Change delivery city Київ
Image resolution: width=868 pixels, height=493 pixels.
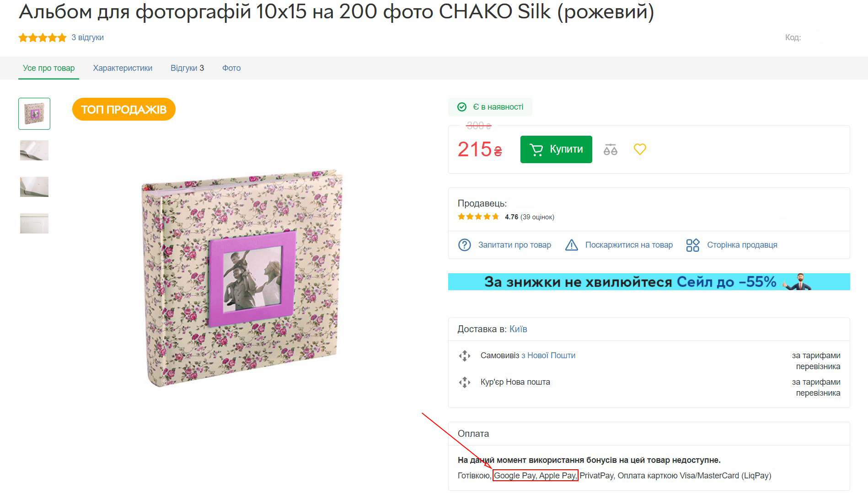[x=518, y=329]
